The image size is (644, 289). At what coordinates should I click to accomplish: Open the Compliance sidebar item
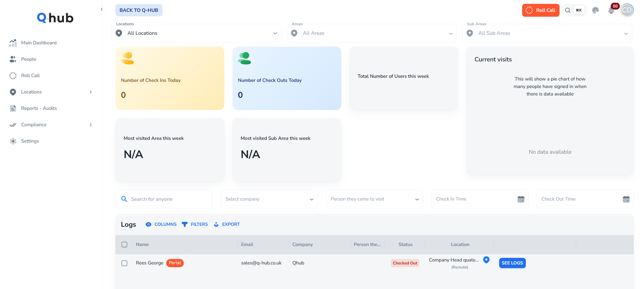tap(51, 125)
